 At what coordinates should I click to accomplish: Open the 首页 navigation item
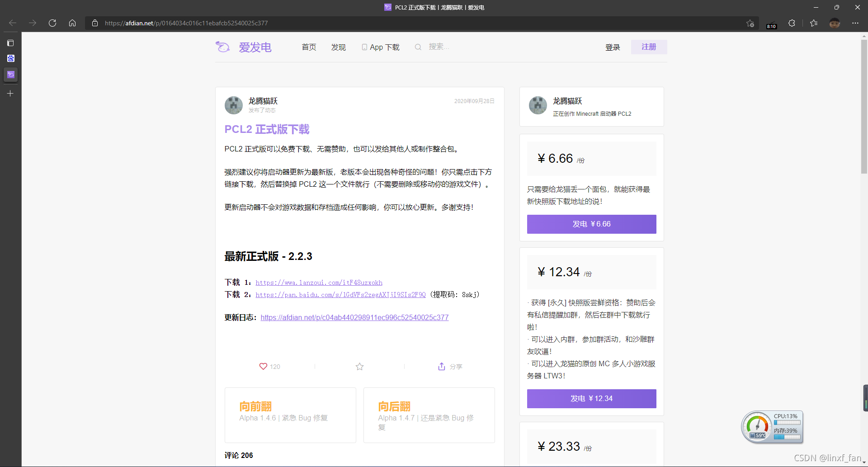309,47
